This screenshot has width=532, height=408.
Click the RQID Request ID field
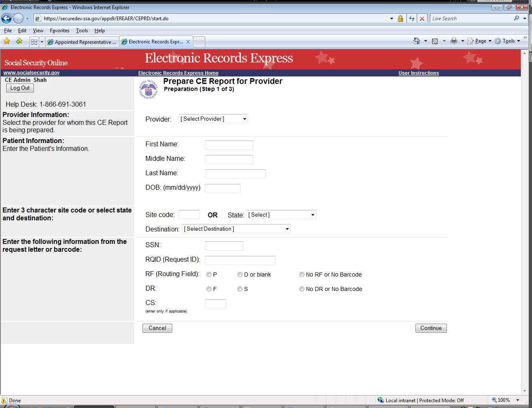pos(240,260)
